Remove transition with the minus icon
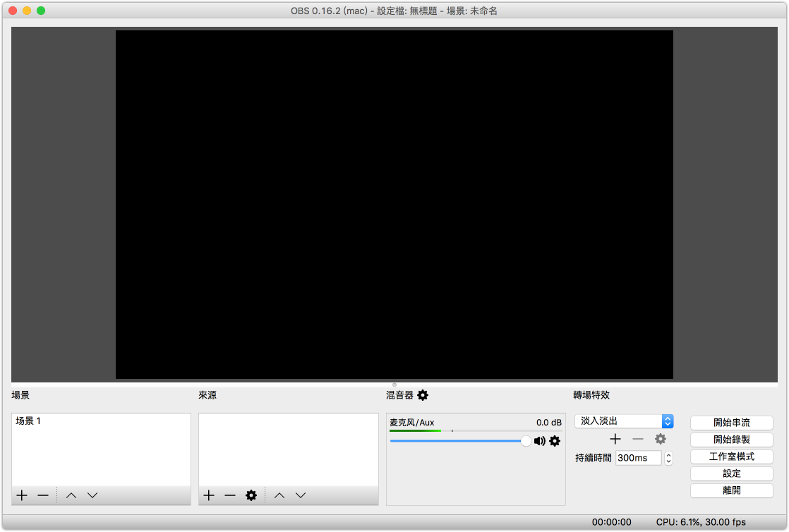 point(637,439)
